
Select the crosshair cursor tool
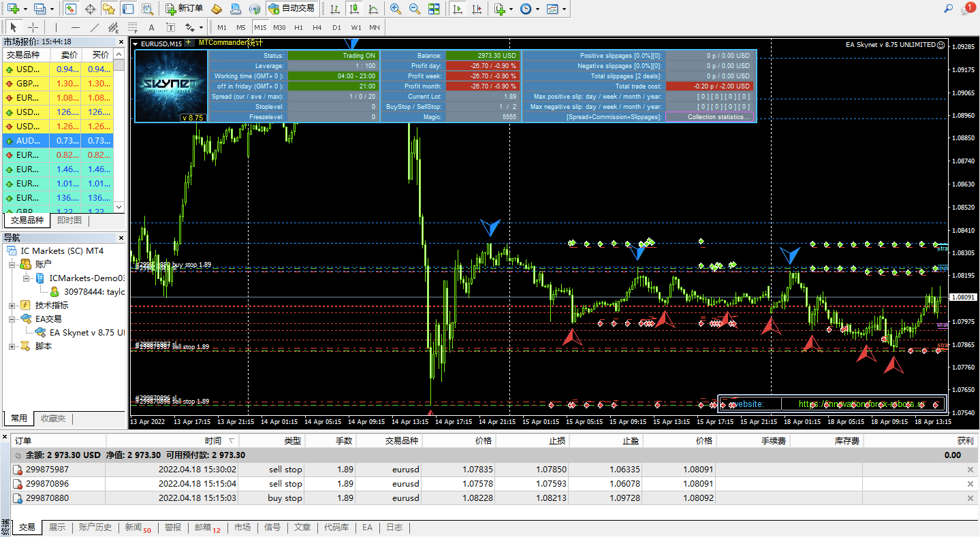tap(33, 28)
